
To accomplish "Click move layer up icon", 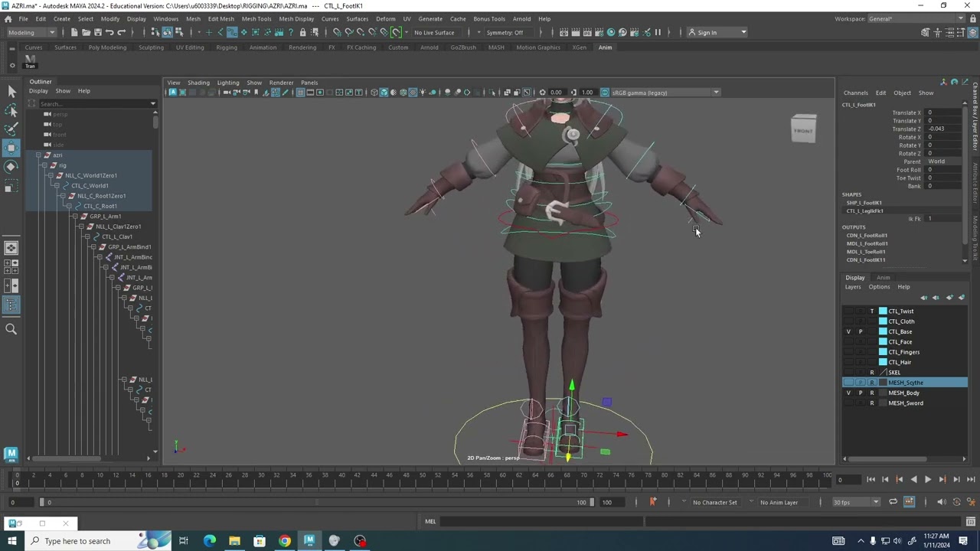I will [x=924, y=298].
